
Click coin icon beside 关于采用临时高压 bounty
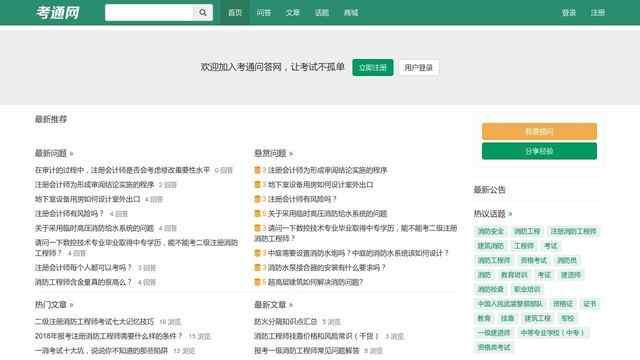[258, 213]
